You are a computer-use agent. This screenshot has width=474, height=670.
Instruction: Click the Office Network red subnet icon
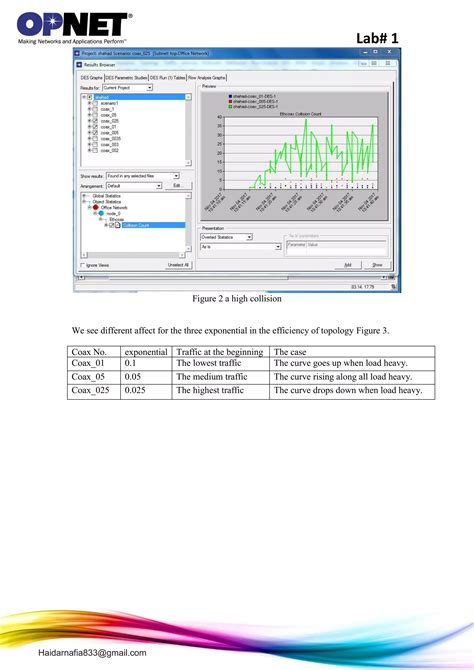coord(96,207)
